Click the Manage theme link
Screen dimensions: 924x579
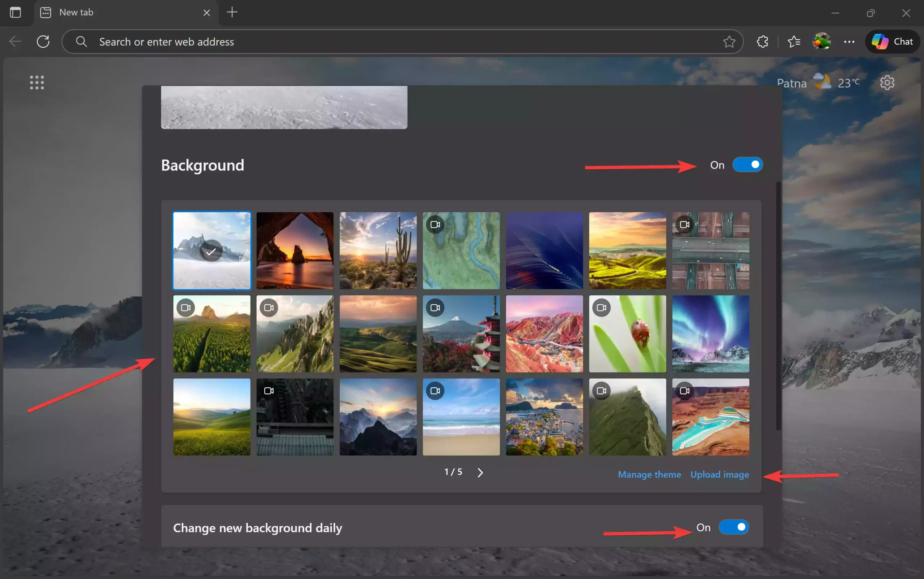[649, 474]
